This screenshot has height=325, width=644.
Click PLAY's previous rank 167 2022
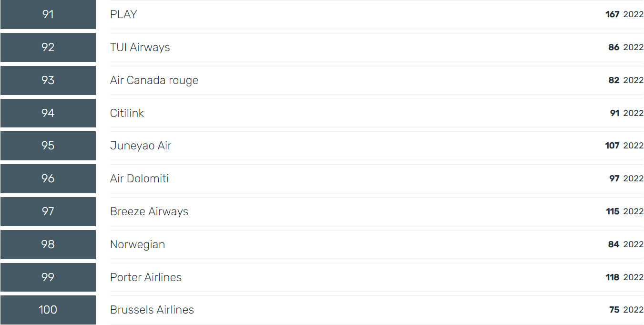click(624, 14)
